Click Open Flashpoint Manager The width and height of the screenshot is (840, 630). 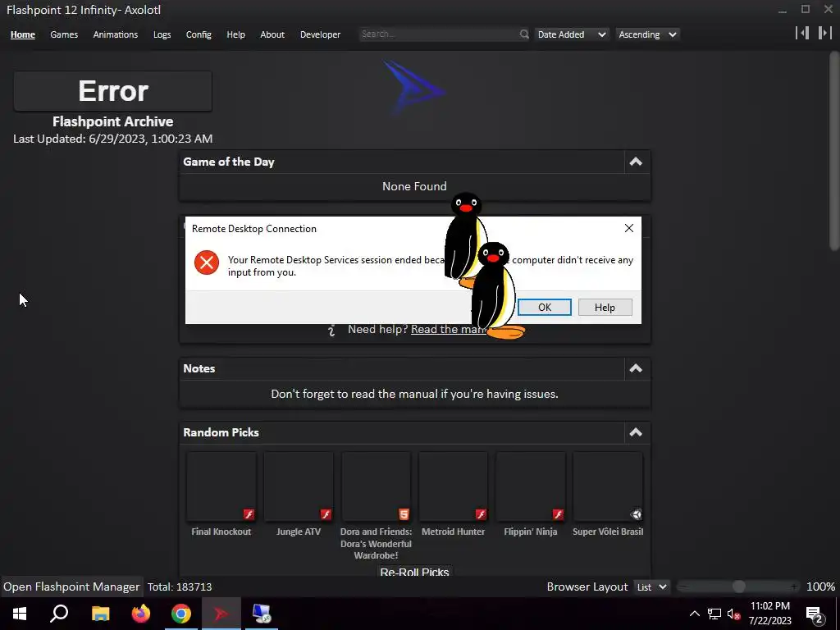coord(71,587)
